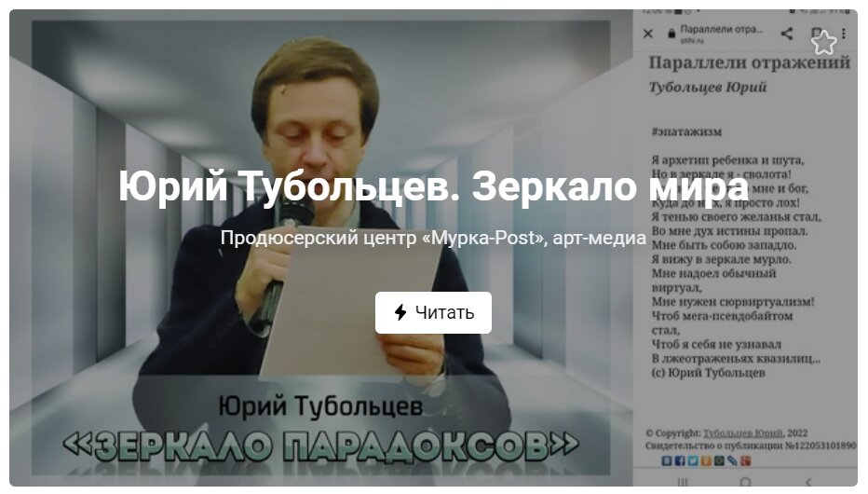Follow the Тубольцев Юрий copyright link

point(742,433)
